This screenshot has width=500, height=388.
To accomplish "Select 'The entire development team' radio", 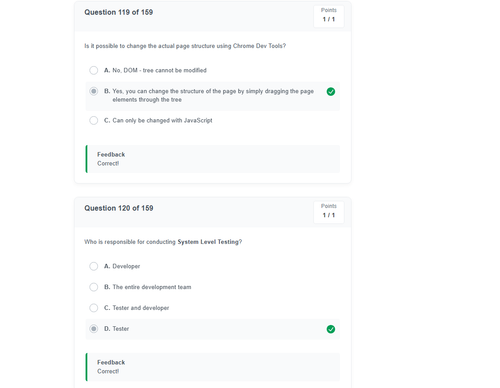I will pyautogui.click(x=94, y=287).
